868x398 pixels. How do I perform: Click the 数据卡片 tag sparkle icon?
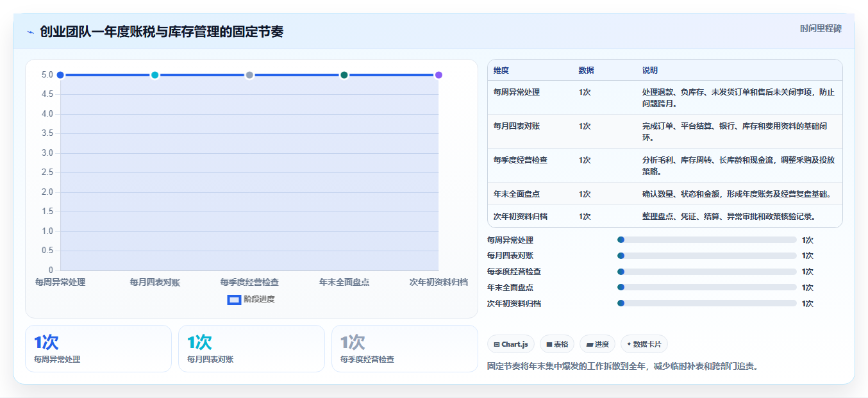coord(629,344)
